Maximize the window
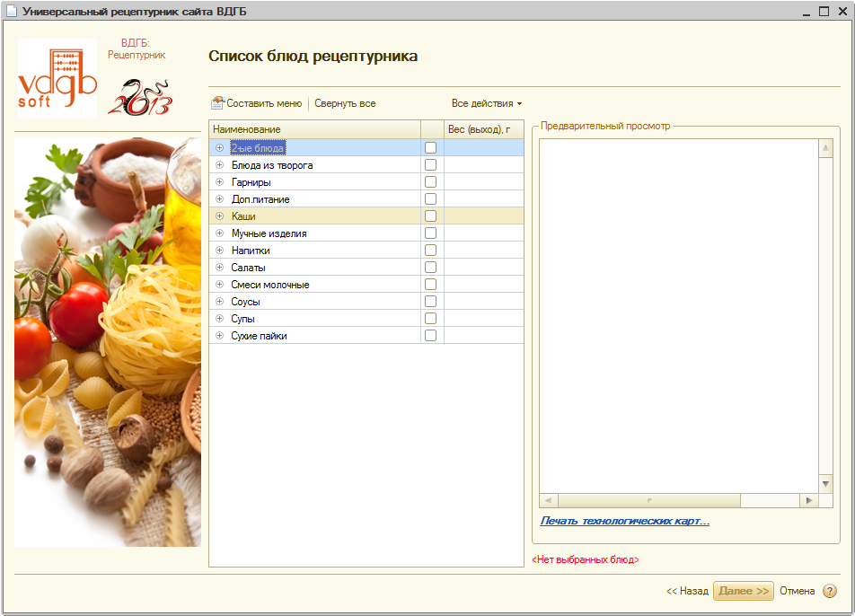This screenshot has width=855, height=616. point(824,11)
